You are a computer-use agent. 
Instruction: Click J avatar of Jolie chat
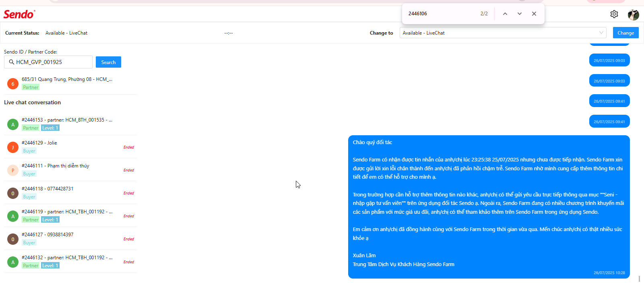pyautogui.click(x=13, y=147)
